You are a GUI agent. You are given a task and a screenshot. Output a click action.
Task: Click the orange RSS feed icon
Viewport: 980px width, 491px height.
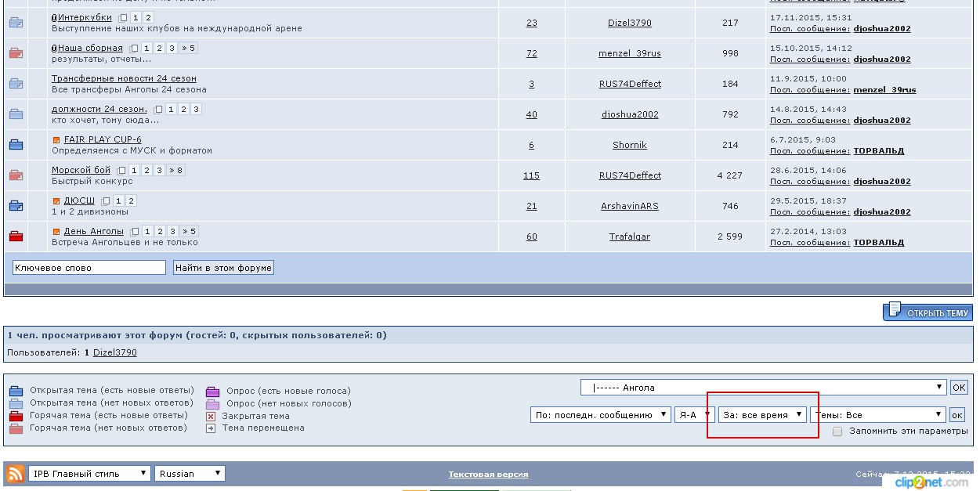(16, 474)
